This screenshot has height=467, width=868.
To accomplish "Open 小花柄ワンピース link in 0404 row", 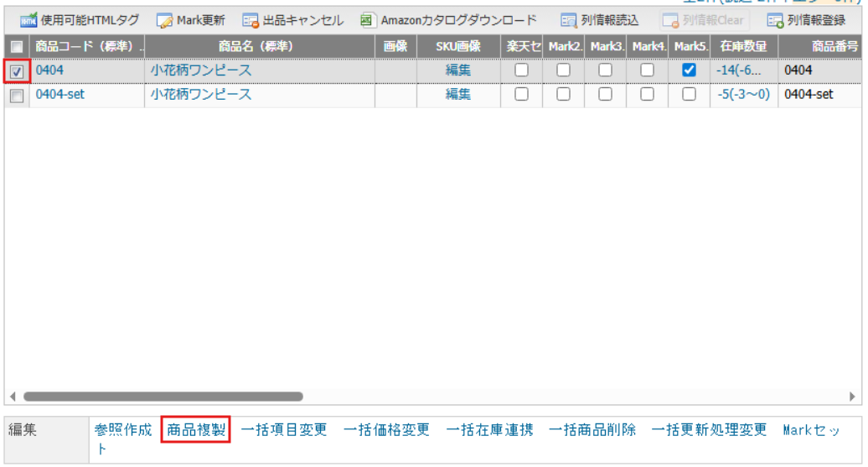I will 201,70.
